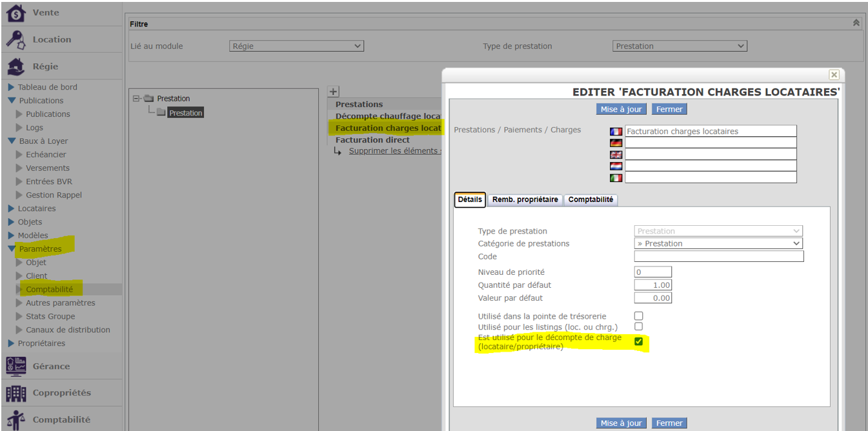Click the Comptabilité scales icon
Image resolution: width=868 pixels, height=431 pixels.
(x=16, y=419)
